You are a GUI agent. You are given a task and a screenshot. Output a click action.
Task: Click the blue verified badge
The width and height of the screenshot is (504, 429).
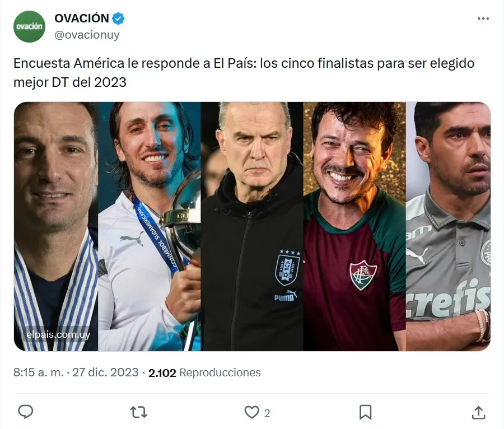[x=118, y=18]
